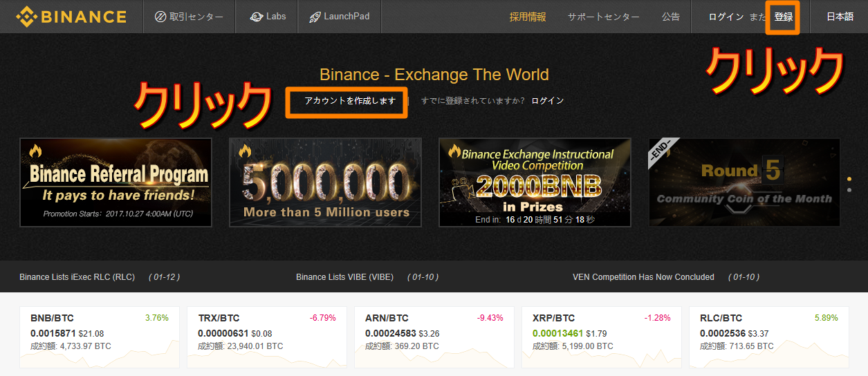This screenshot has height=376, width=868.
Task: Open サポートセンター support page
Action: click(x=604, y=17)
